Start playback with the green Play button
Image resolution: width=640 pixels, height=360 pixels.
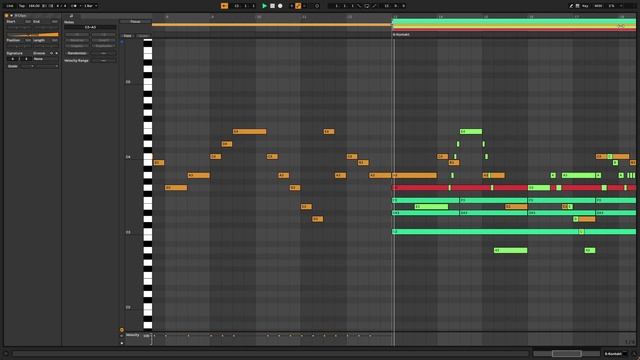click(264, 6)
